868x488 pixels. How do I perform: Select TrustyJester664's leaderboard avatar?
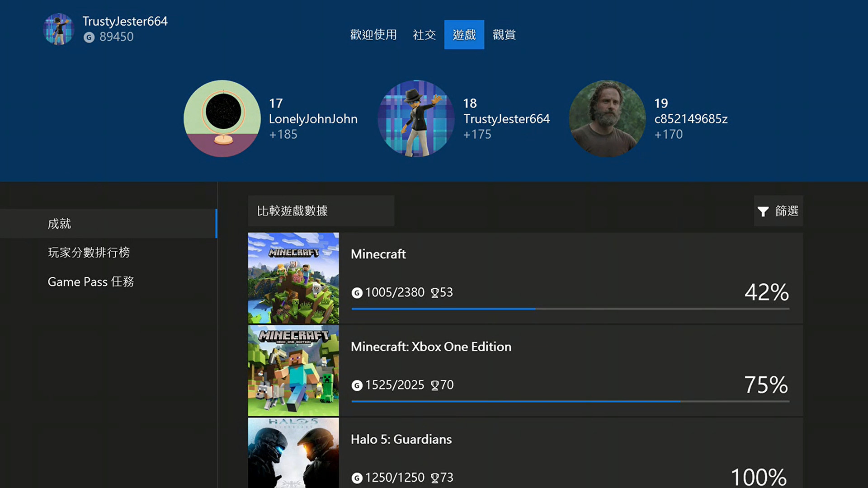[x=416, y=118]
